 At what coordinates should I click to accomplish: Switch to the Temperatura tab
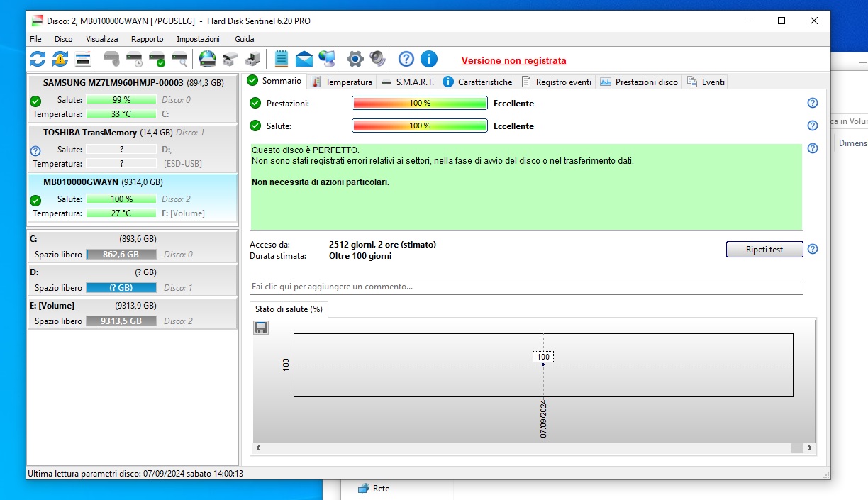point(342,82)
